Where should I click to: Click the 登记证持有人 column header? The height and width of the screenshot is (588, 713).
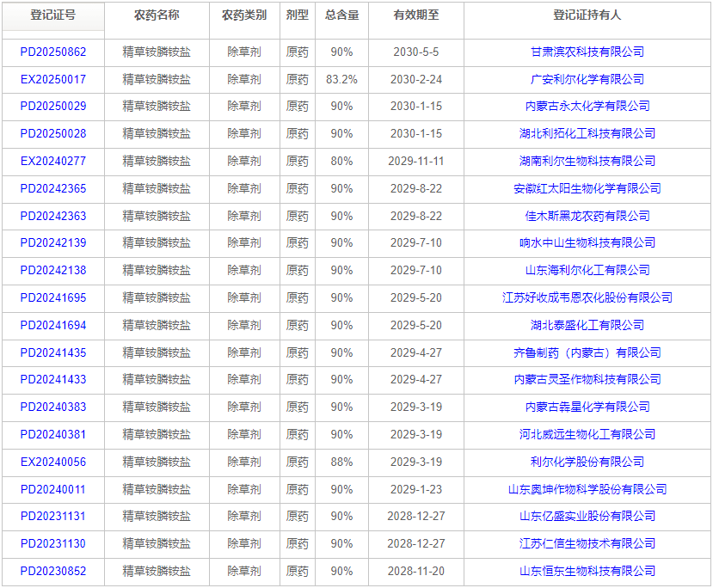pos(588,15)
